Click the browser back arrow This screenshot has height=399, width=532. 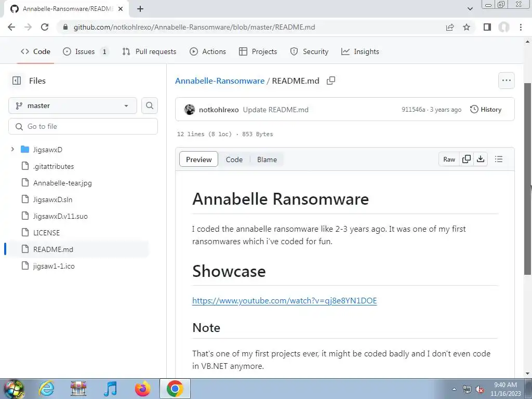[x=11, y=27]
